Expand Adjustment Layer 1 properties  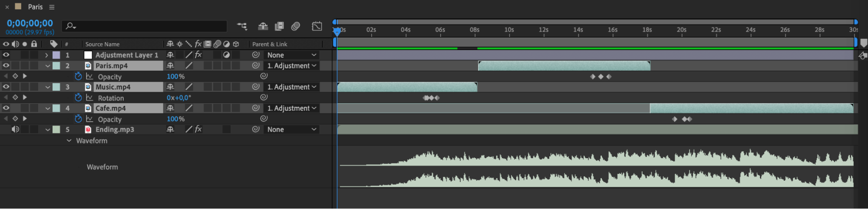coord(46,55)
